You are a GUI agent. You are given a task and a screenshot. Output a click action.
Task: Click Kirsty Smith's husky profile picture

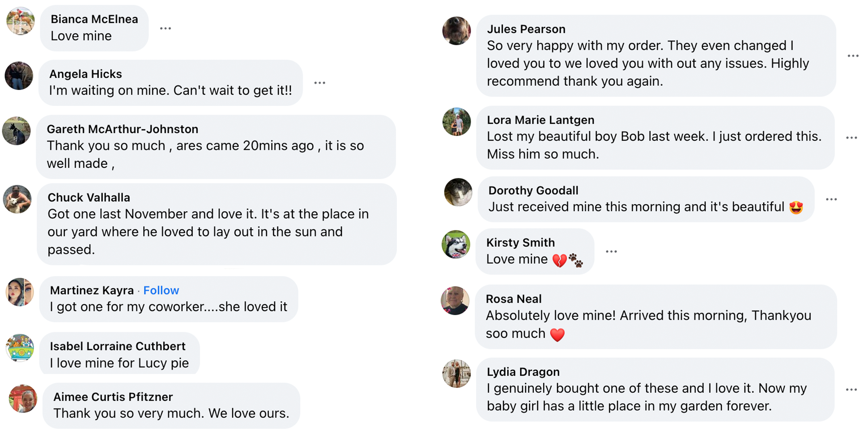pos(456,244)
